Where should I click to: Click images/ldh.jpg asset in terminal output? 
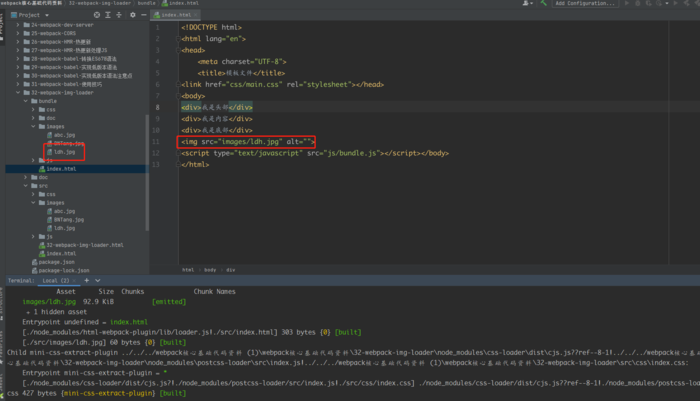click(x=49, y=302)
